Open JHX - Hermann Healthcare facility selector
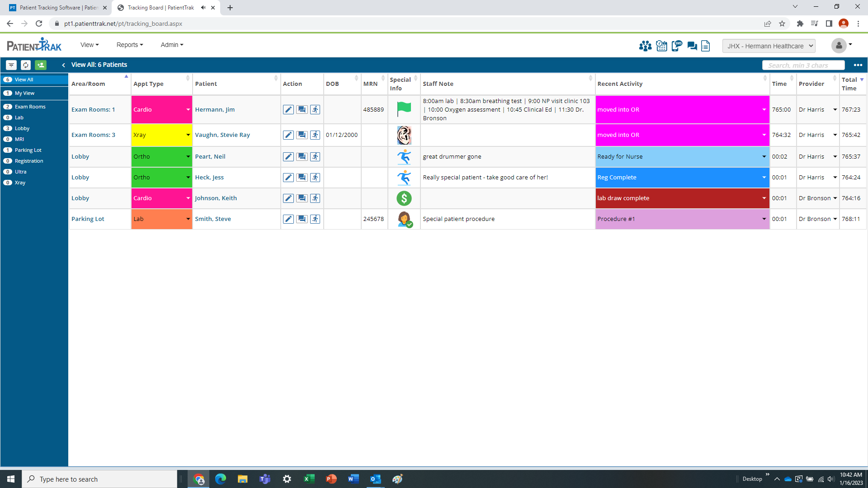 (x=769, y=46)
